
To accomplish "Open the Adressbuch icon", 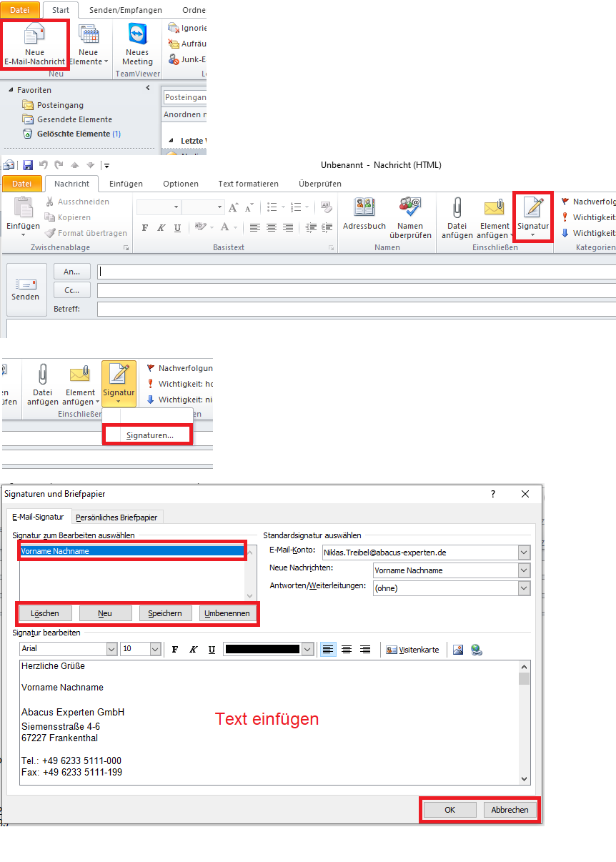I will [364, 208].
